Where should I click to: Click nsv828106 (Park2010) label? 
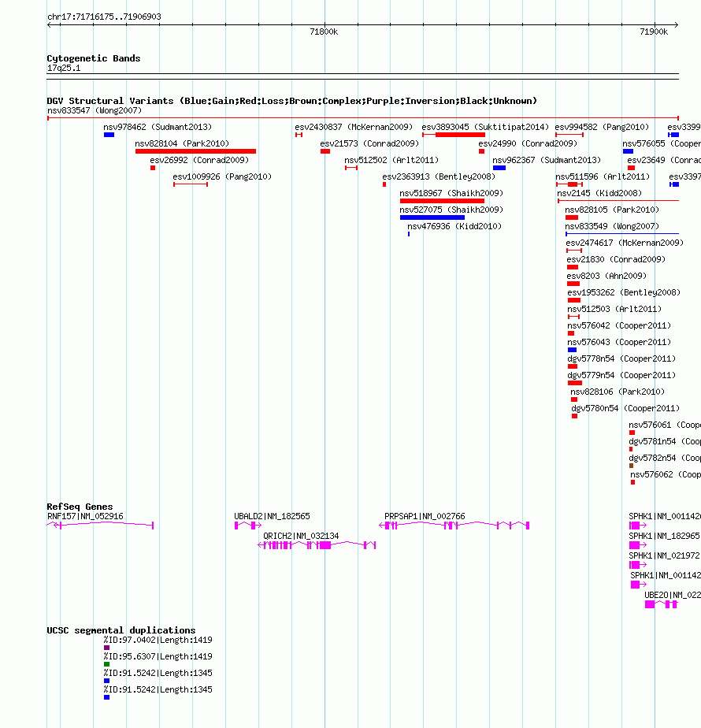(x=618, y=392)
